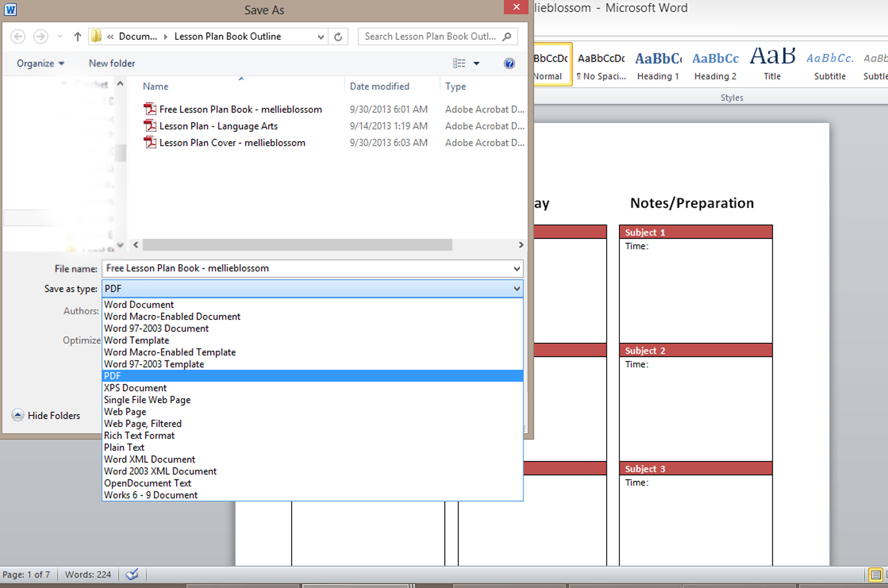Select PDF in the type list
The image size is (888, 588).
[313, 376]
